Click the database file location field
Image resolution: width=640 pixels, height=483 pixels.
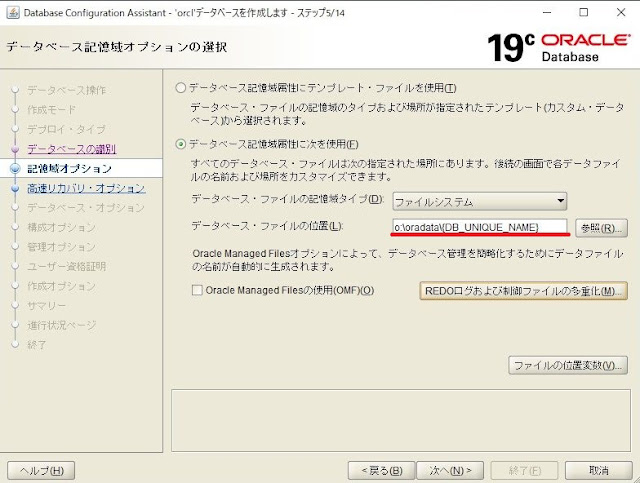coord(480,227)
